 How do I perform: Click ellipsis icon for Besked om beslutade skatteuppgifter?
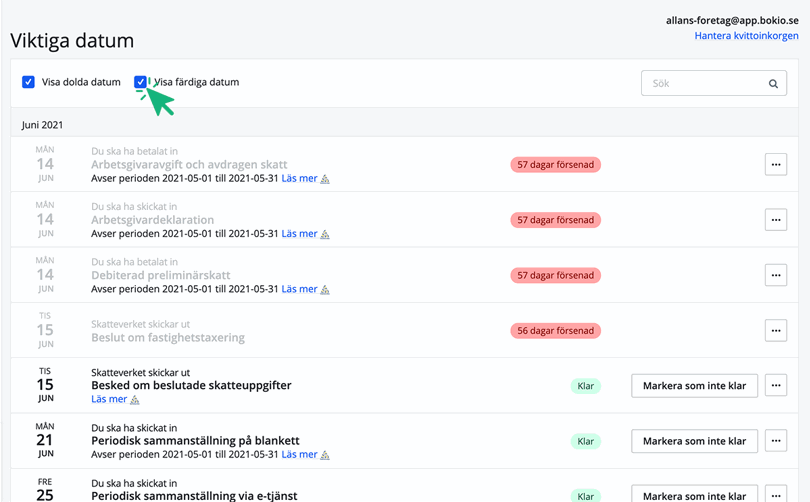click(x=775, y=385)
